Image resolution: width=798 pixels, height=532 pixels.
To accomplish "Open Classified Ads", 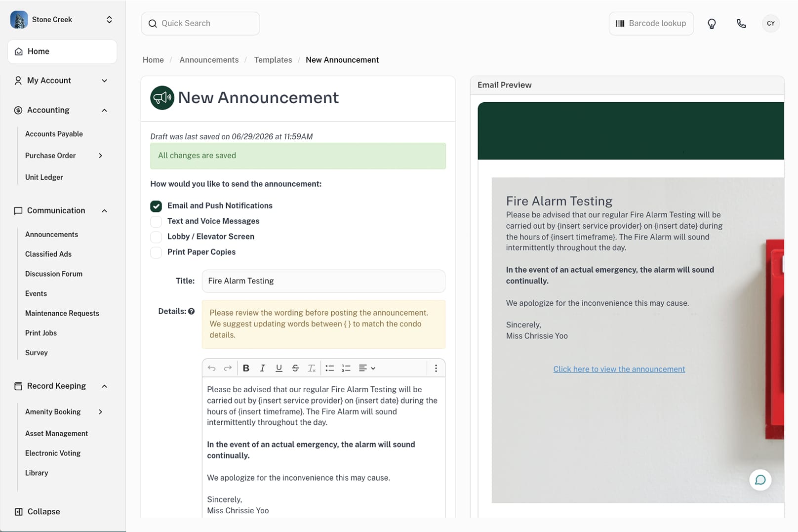I will (48, 254).
